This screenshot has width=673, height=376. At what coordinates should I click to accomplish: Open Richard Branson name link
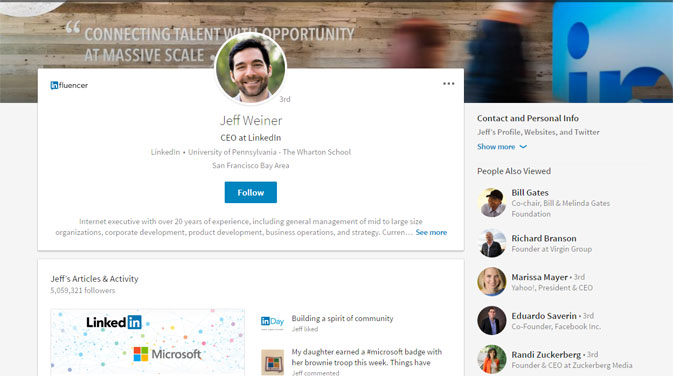(544, 238)
